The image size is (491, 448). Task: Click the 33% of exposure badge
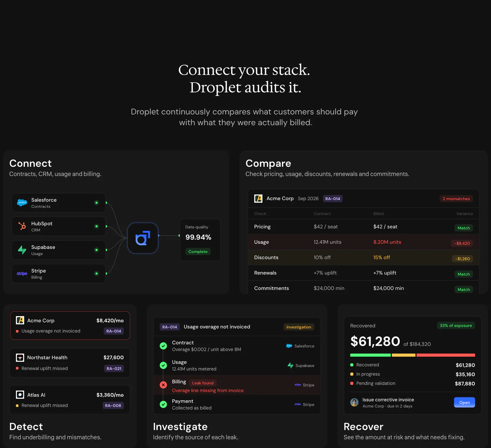coord(456,325)
